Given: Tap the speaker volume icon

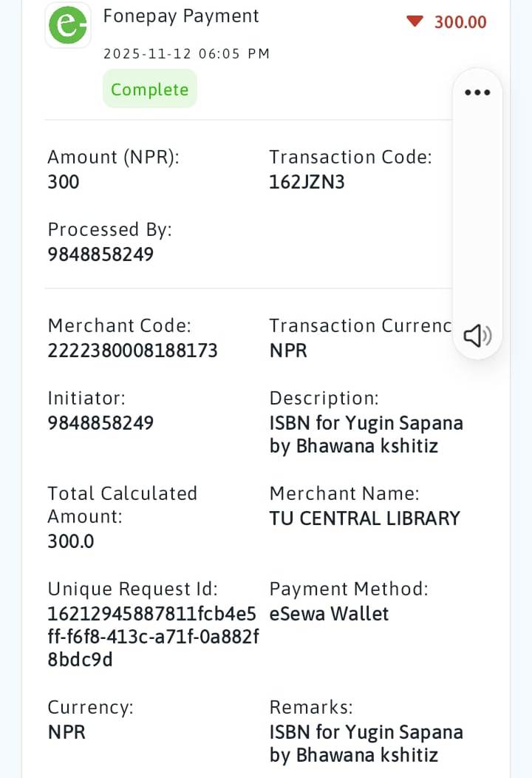Looking at the screenshot, I should tap(477, 336).
